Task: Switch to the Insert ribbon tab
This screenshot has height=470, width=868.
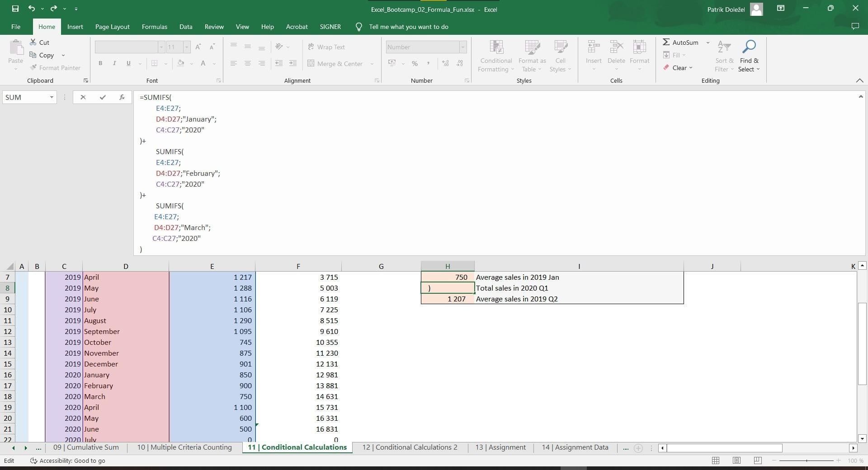Action: 75,27
